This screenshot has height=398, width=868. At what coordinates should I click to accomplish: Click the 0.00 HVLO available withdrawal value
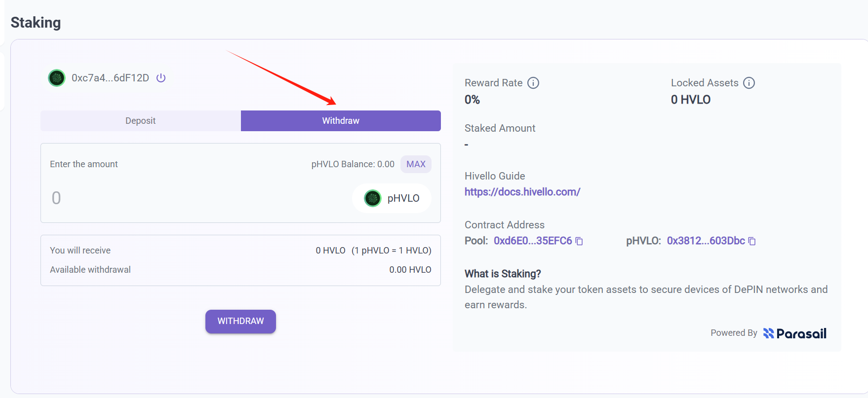pyautogui.click(x=410, y=270)
